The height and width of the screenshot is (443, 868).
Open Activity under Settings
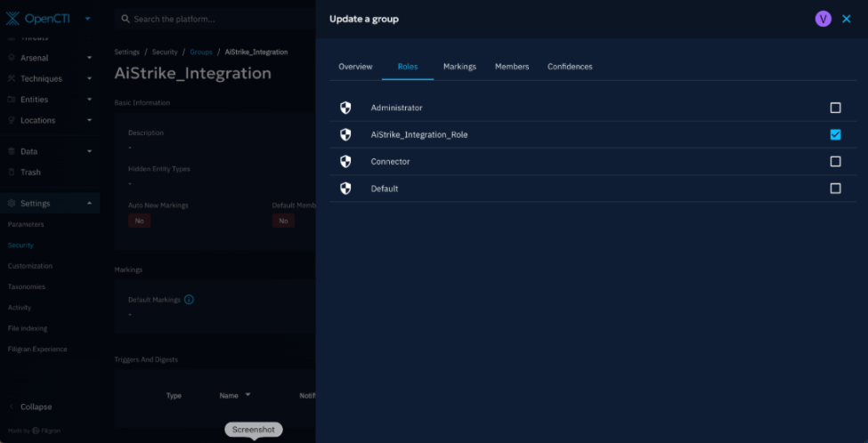pos(20,308)
